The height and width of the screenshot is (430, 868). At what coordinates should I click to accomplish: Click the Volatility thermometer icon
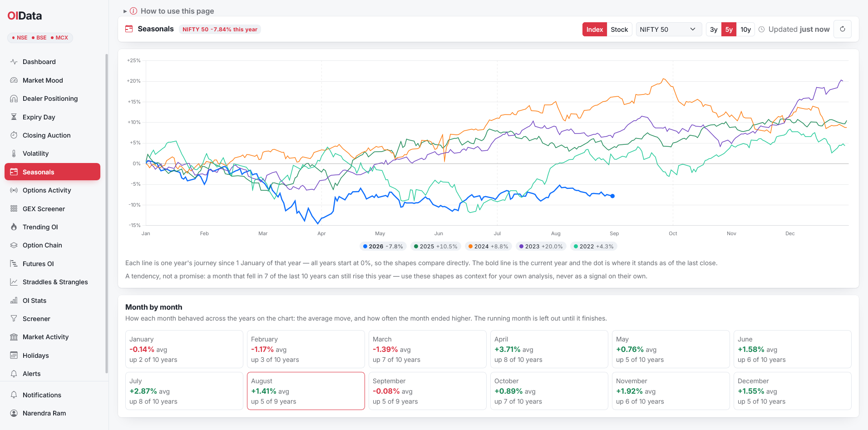coord(14,153)
